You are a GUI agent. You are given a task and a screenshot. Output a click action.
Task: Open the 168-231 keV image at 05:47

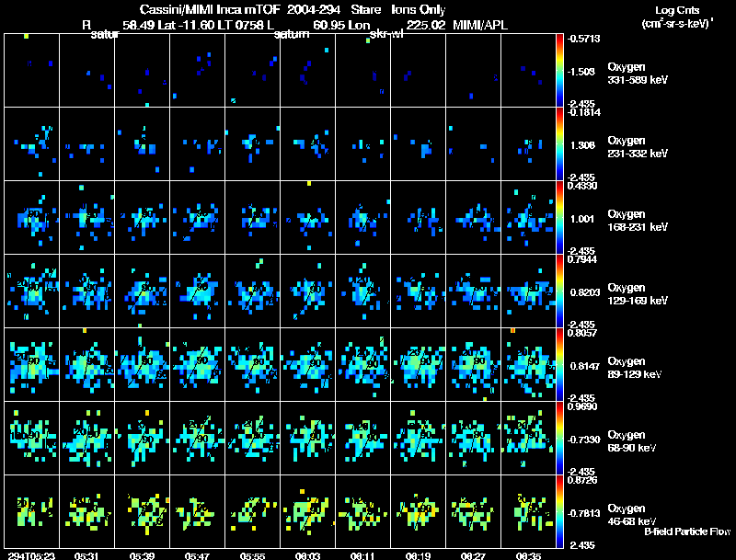point(197,218)
